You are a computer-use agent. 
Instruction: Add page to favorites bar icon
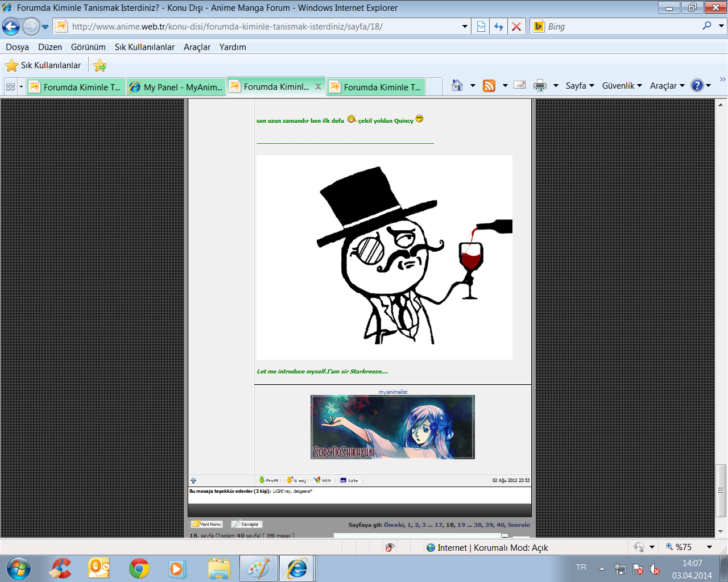(100, 65)
